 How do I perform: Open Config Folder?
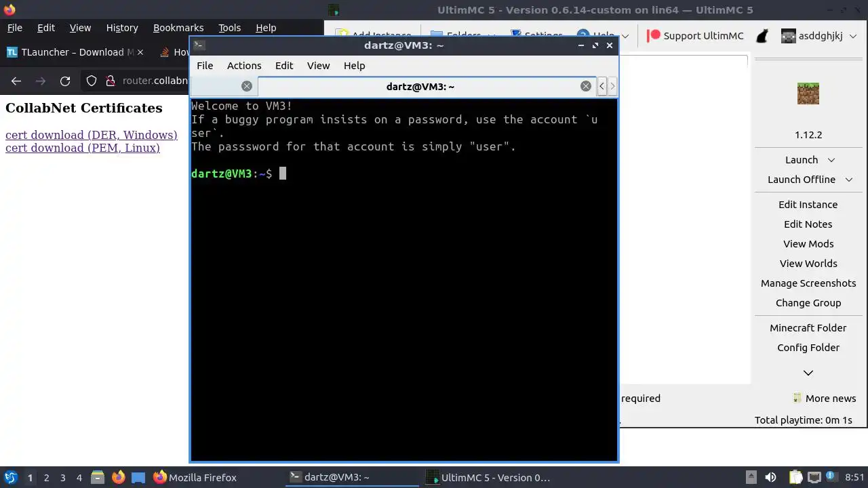point(808,348)
